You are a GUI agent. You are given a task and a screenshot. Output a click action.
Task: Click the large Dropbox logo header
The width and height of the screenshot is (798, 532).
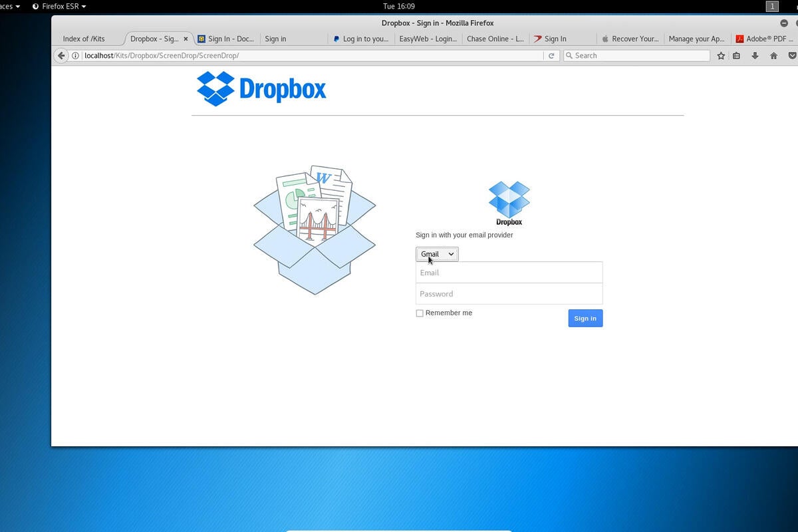click(x=261, y=89)
